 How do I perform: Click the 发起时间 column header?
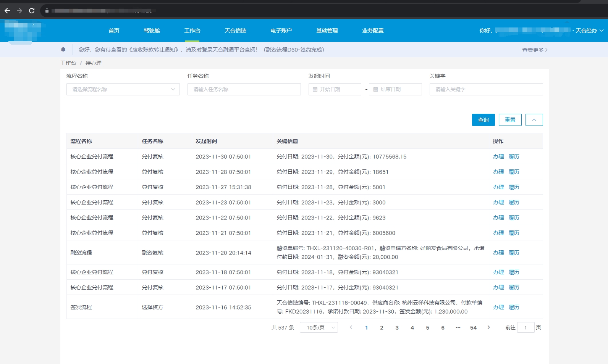232,141
